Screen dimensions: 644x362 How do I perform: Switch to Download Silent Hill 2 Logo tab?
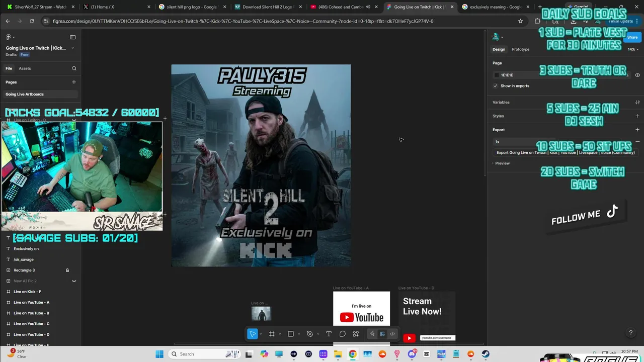268,7
